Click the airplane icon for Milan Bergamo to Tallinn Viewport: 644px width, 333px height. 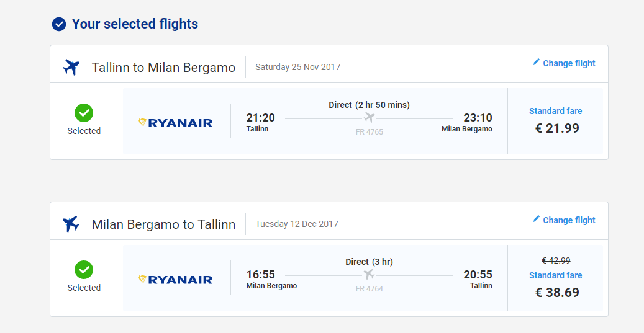[x=71, y=224]
